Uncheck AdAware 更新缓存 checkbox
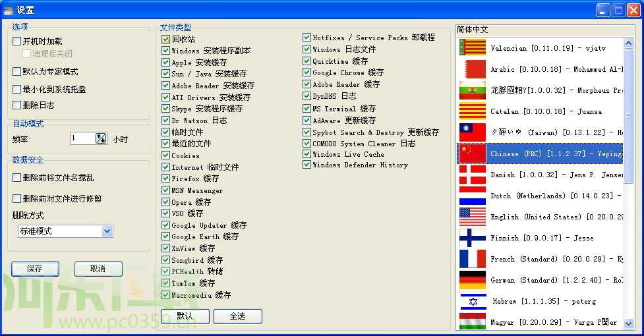644x336 pixels. pyautogui.click(x=307, y=120)
